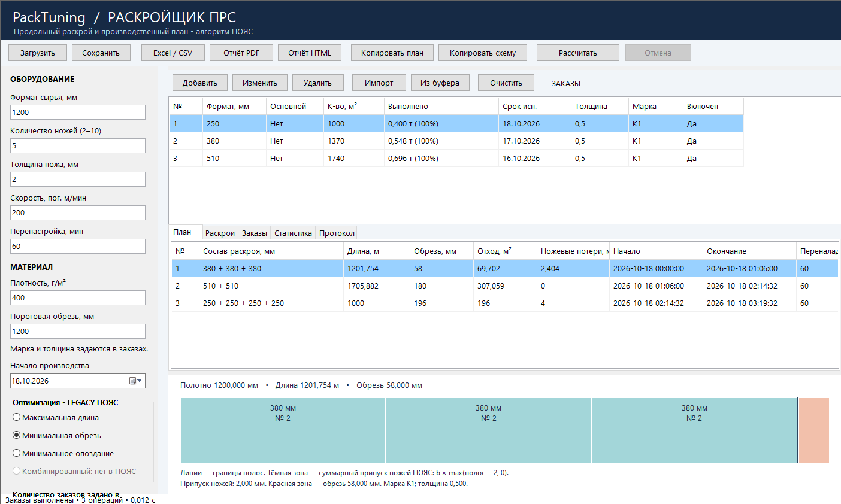Click the red trim zone in the cutting diagram

tap(813, 430)
